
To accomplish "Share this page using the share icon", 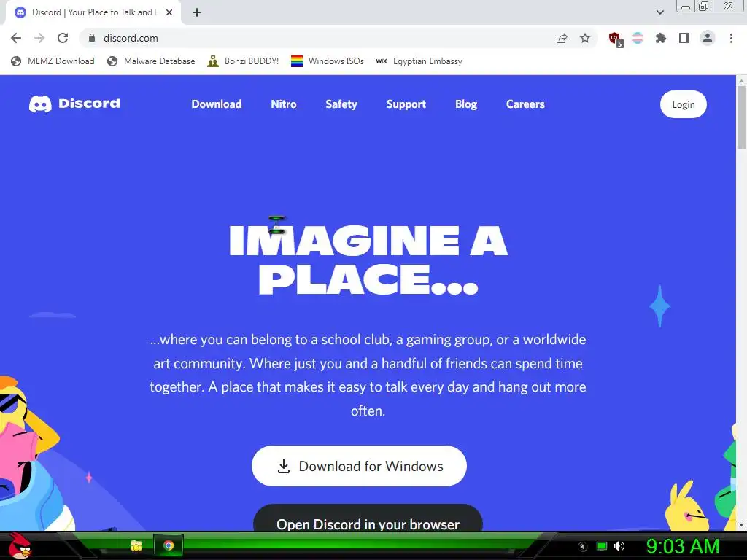I will [562, 38].
